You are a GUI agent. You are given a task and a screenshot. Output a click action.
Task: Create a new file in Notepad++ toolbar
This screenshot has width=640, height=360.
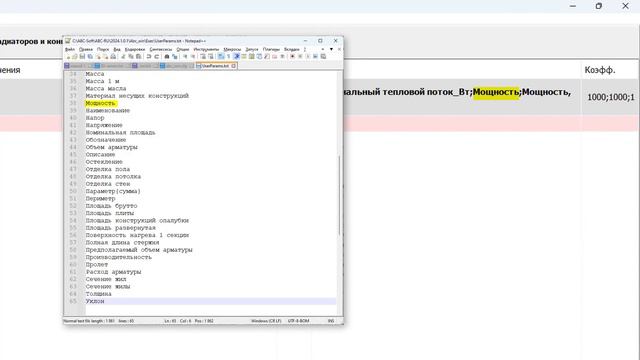pyautogui.click(x=68, y=56)
